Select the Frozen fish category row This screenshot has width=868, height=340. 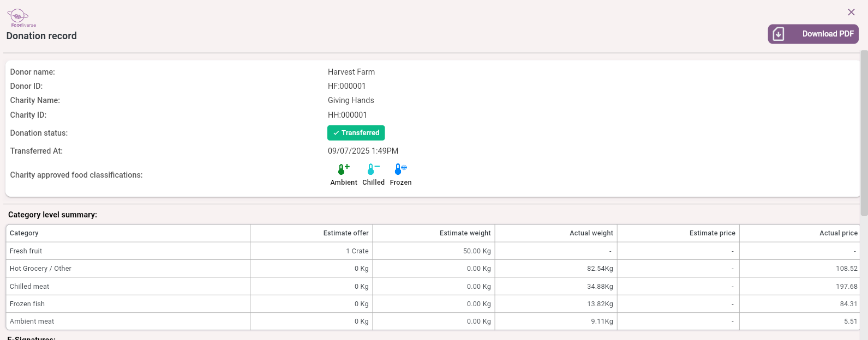click(x=27, y=304)
